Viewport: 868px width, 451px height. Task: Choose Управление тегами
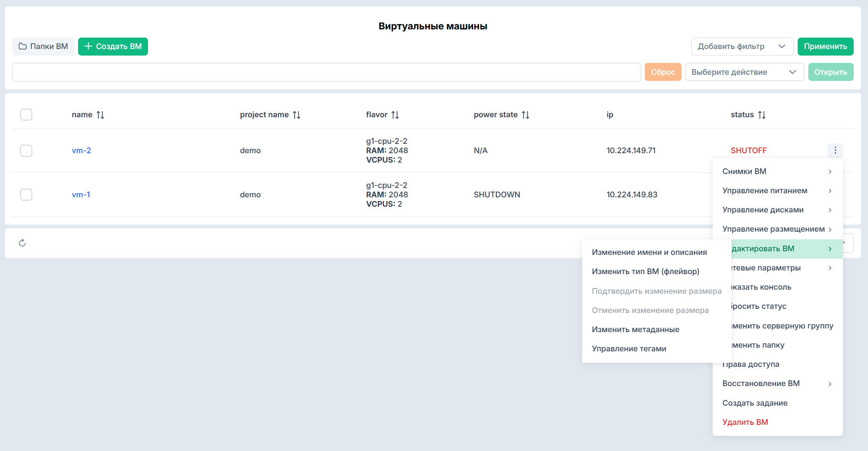656,348
